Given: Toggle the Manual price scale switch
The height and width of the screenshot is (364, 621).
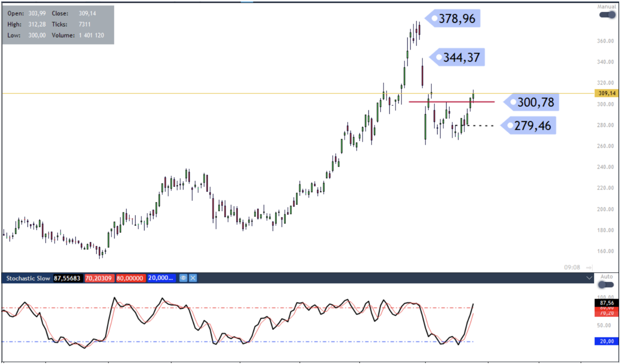Looking at the screenshot, I should (607, 15).
